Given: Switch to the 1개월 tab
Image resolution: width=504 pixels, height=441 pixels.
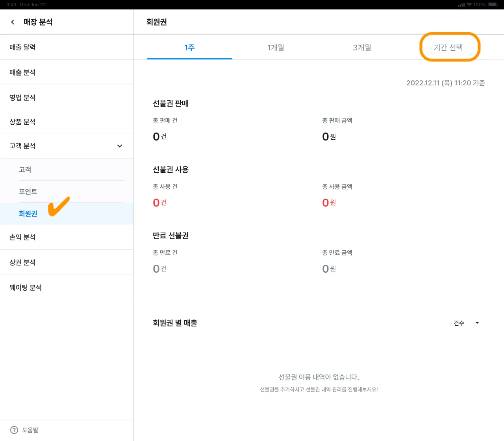Looking at the screenshot, I should pyautogui.click(x=276, y=48).
